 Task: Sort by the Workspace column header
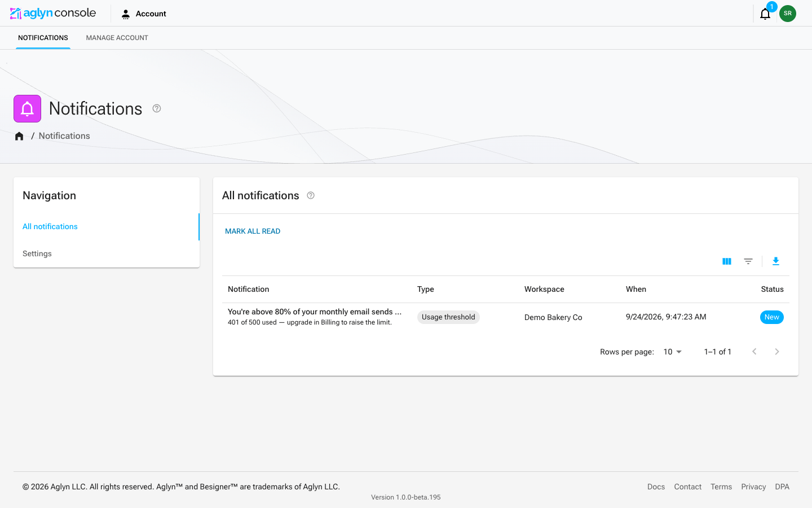(544, 289)
